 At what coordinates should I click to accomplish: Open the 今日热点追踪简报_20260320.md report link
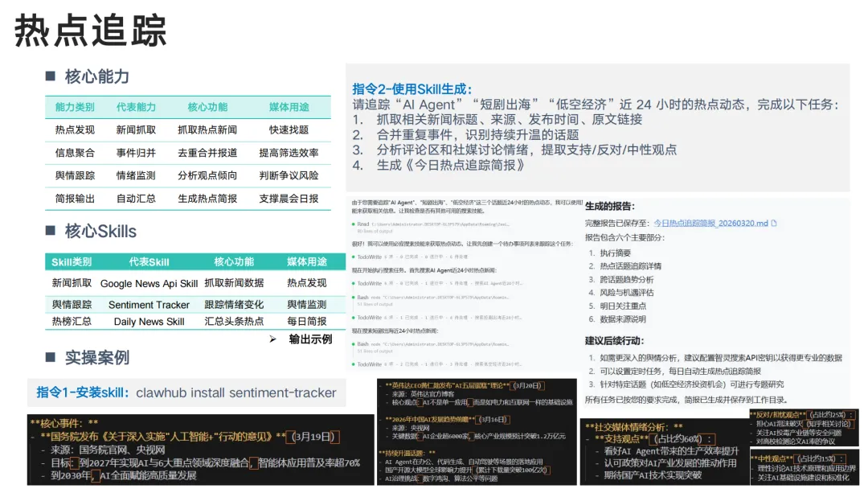click(x=710, y=223)
